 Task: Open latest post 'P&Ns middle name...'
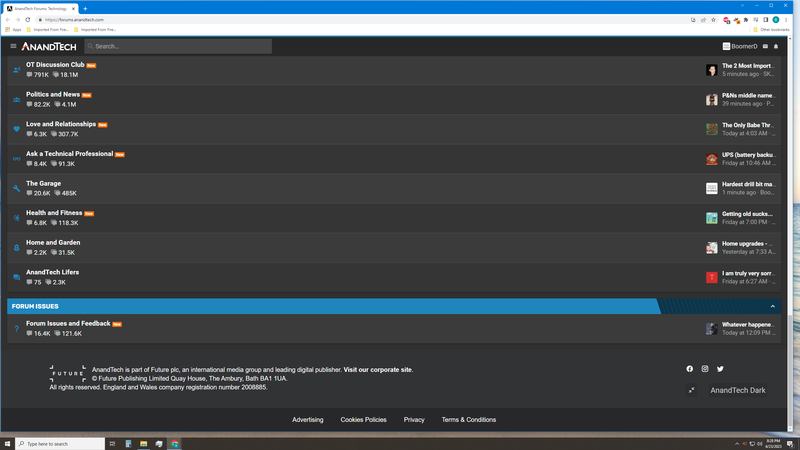(x=748, y=95)
